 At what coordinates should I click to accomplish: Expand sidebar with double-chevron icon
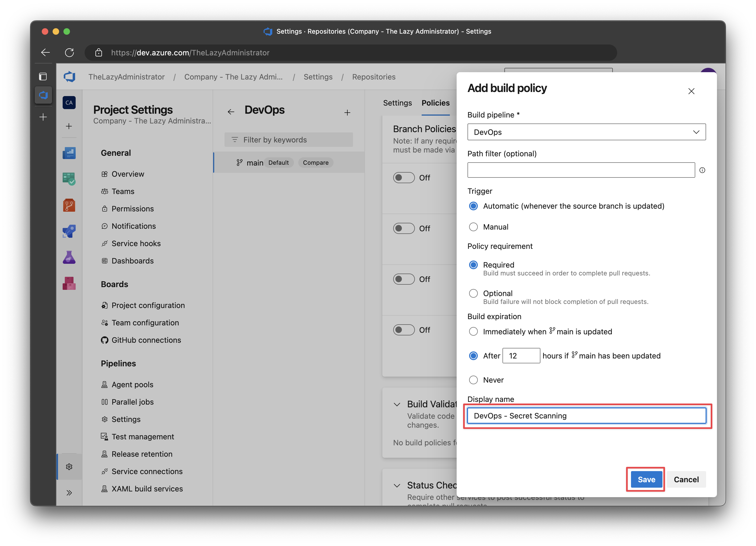point(69,493)
